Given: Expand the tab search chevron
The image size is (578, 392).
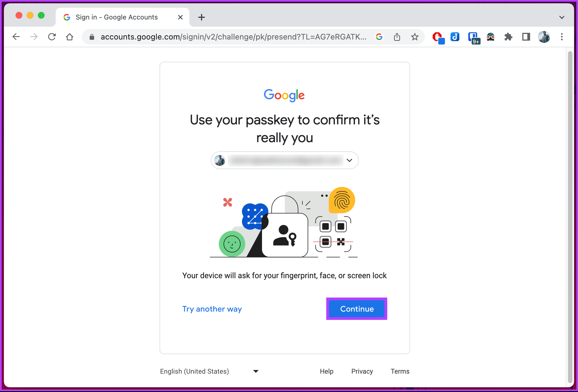Looking at the screenshot, I should [x=562, y=17].
